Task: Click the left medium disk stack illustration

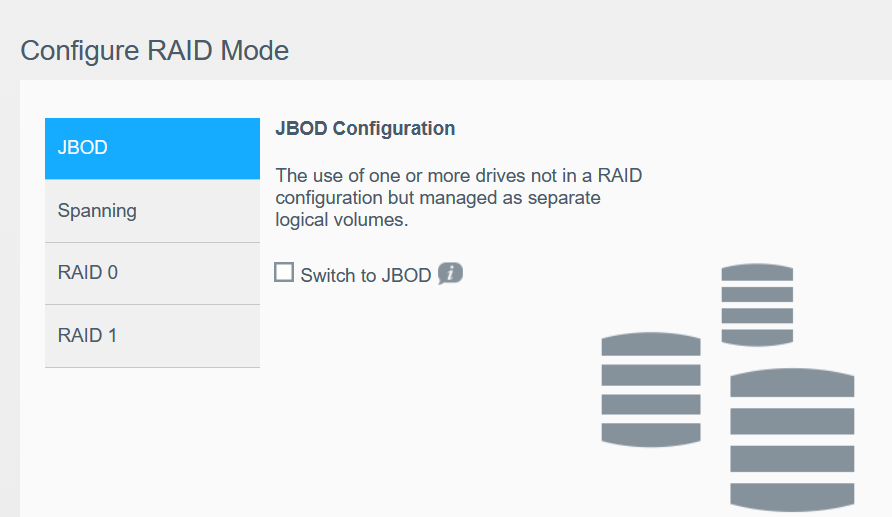Action: point(651,389)
